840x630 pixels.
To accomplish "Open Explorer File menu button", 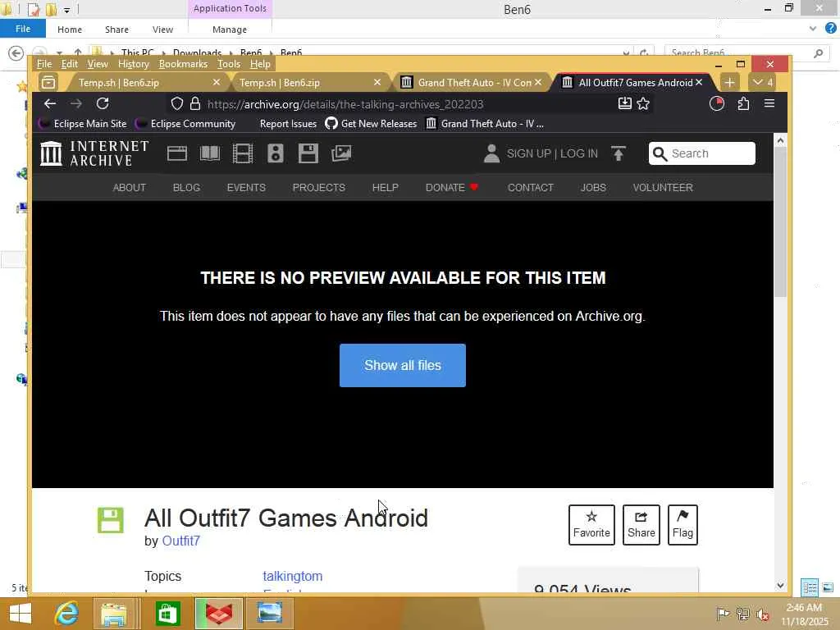I will (22, 29).
